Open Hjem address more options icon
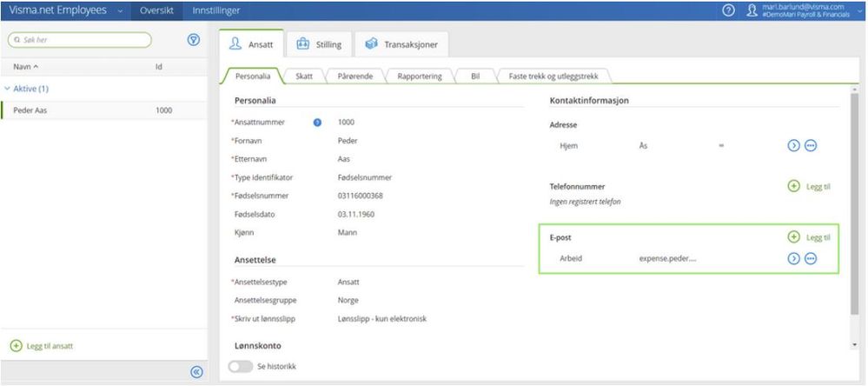Screen dimensions: 868x386 (x=811, y=146)
